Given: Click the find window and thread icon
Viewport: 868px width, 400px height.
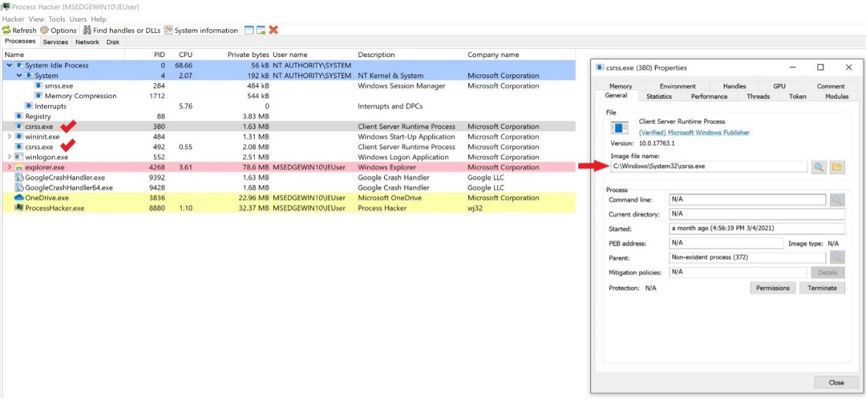Looking at the screenshot, I should tap(261, 30).
